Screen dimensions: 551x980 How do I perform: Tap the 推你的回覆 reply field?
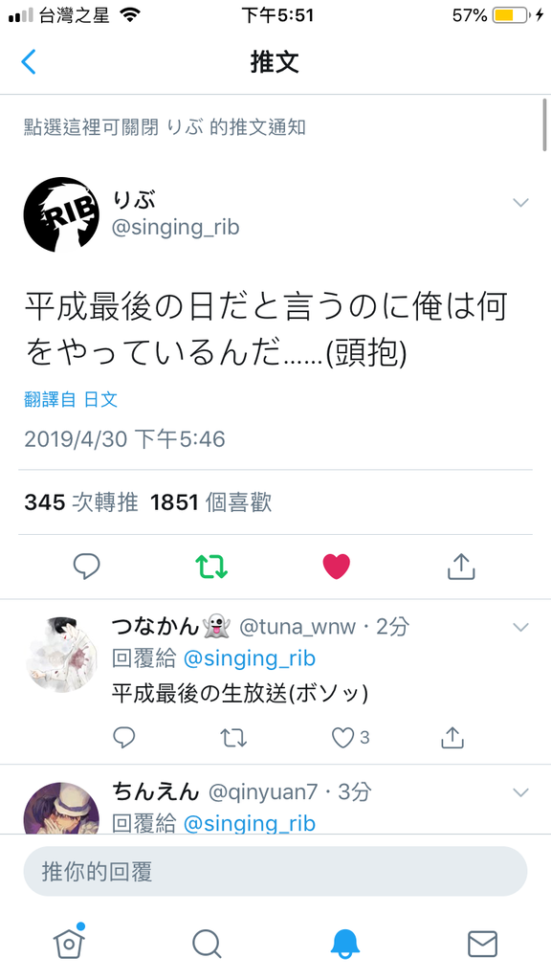(275, 871)
